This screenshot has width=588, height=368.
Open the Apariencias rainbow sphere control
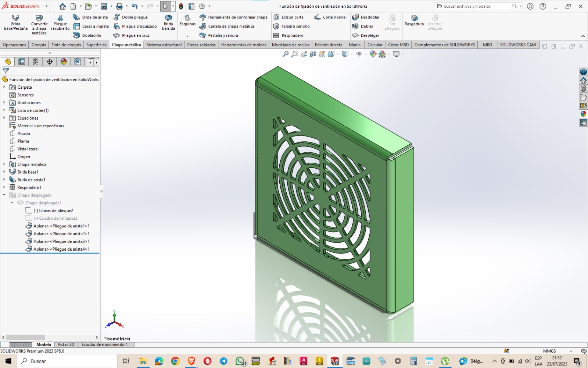pyautogui.click(x=63, y=62)
